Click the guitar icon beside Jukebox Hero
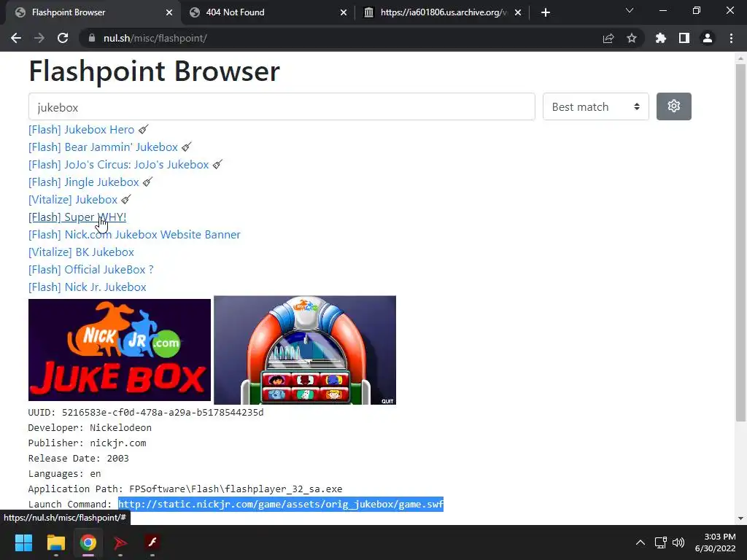Screen dimensions: 747x560 pyautogui.click(x=144, y=129)
